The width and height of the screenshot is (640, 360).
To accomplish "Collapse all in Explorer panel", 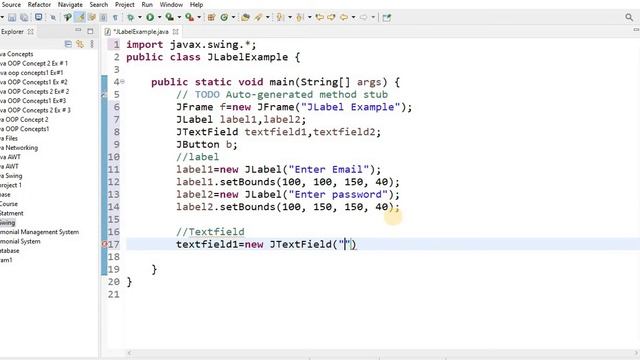I will tap(68, 44).
